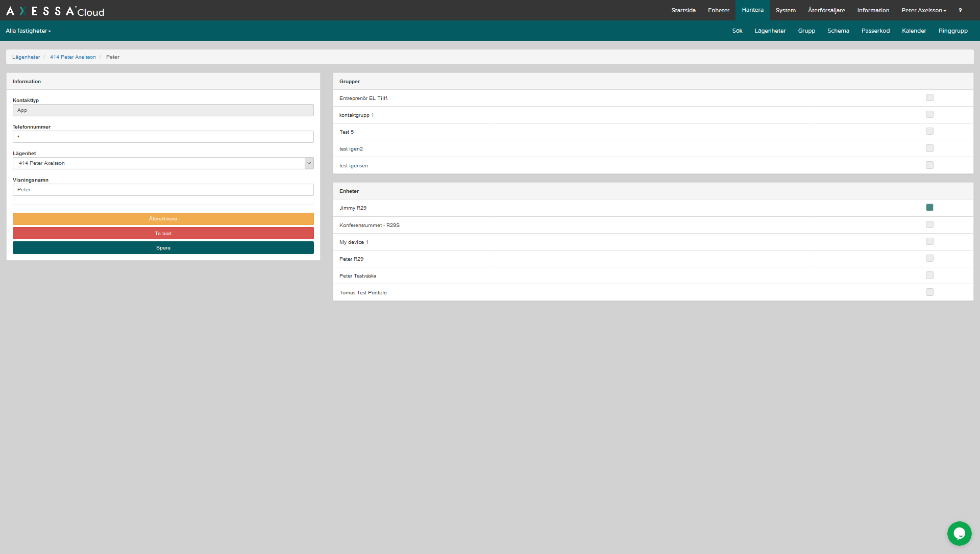This screenshot has height=554, width=980.
Task: Enable the Tomas Test Porttele checkbox
Action: [929, 292]
